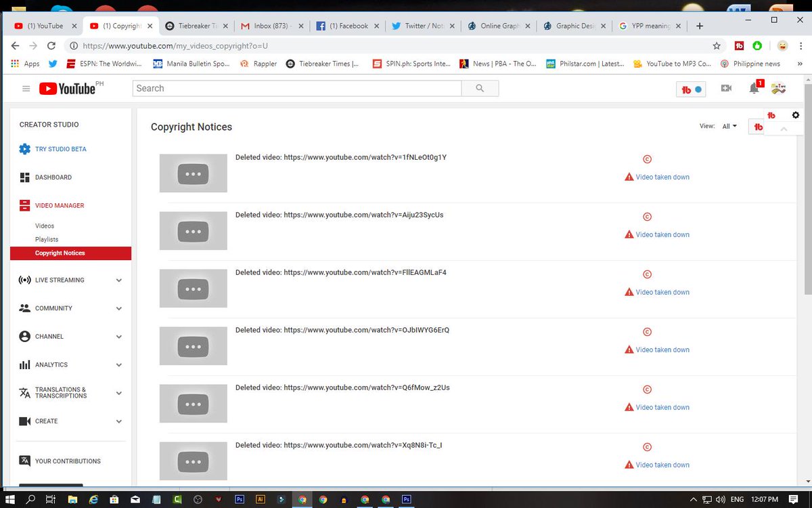Select Copyright Notices in sidebar
This screenshot has width=812, height=508.
click(x=70, y=253)
